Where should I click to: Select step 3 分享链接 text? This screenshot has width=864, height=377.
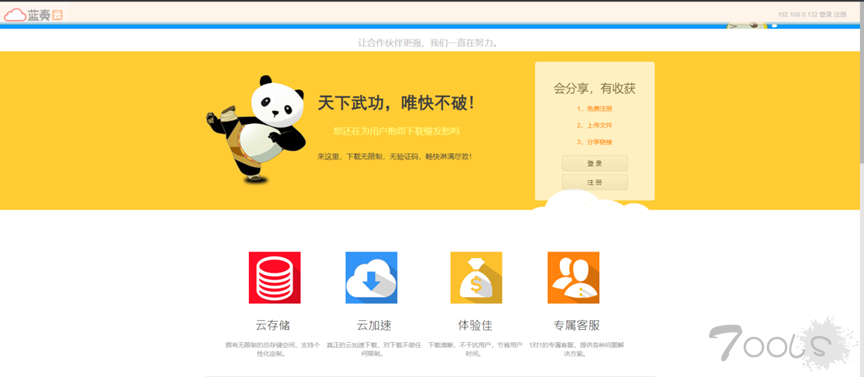tap(595, 142)
